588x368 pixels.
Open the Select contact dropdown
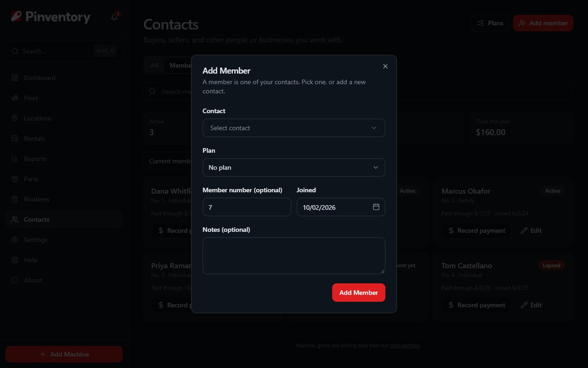294,128
